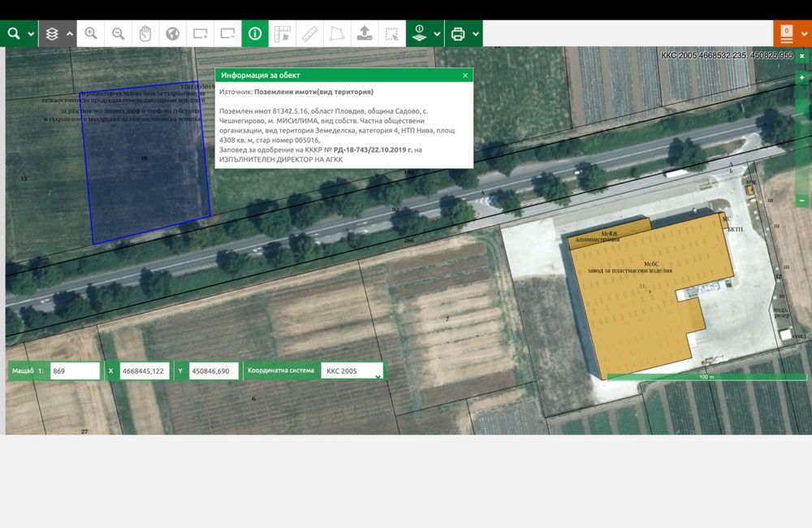Open the map layers panel
Screen dimensions: 812x528
coord(52,34)
